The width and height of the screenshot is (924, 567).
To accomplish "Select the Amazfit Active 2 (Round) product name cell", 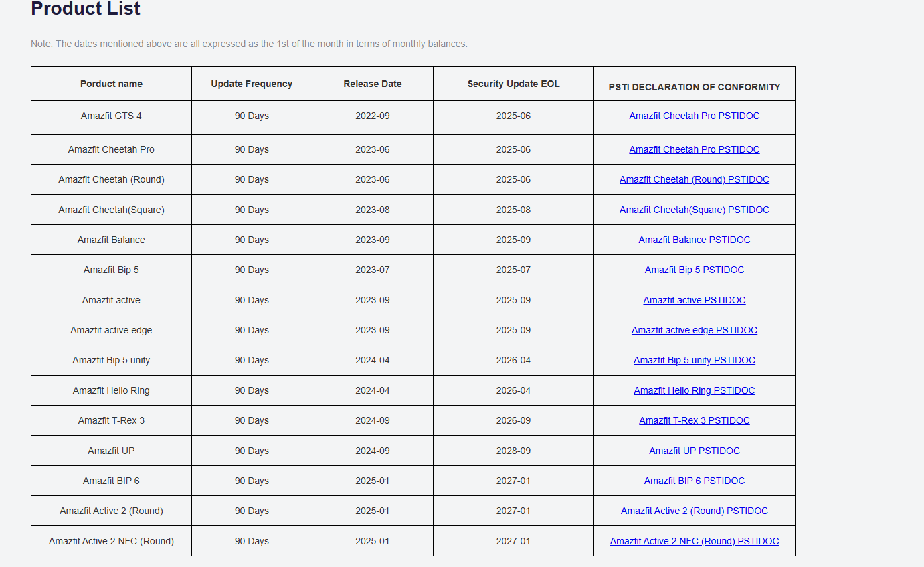I will (111, 511).
